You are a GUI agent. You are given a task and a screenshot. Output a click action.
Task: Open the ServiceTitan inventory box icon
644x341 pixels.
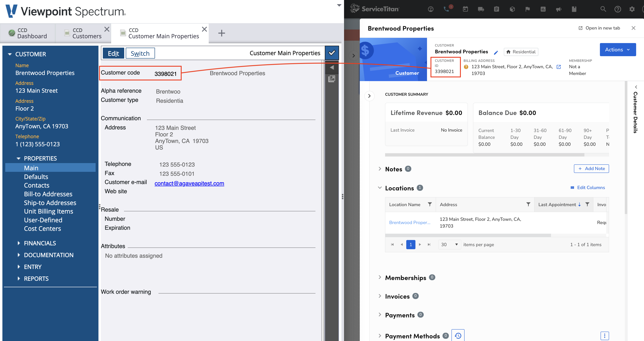[x=512, y=9]
